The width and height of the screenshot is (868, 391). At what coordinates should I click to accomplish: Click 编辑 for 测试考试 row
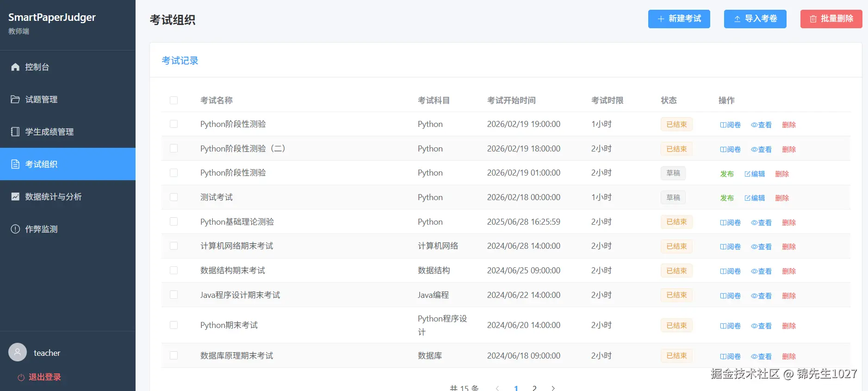click(755, 198)
